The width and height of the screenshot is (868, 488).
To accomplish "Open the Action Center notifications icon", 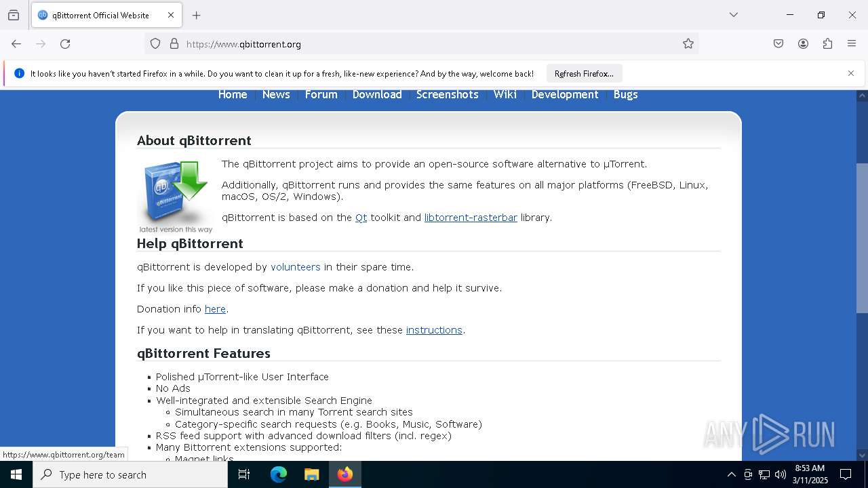I will 846,474.
